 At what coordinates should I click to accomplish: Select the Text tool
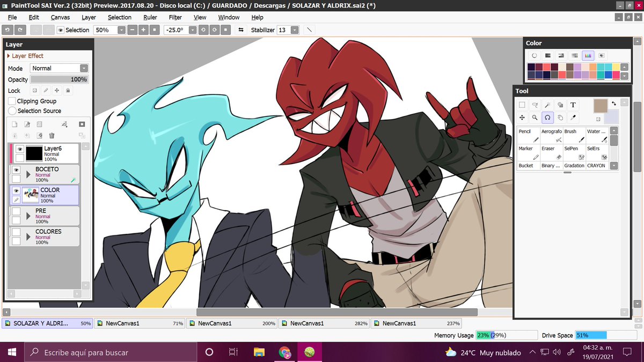click(x=573, y=105)
